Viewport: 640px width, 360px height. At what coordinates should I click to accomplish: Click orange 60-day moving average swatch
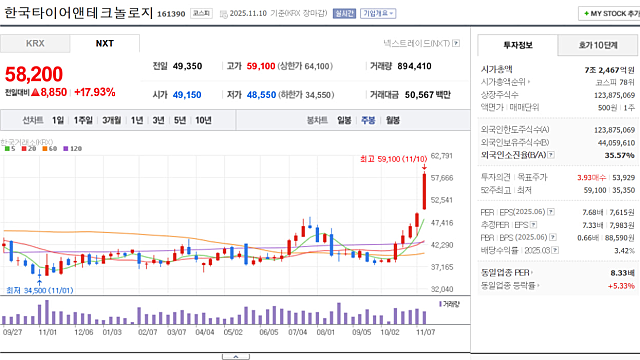45,149
